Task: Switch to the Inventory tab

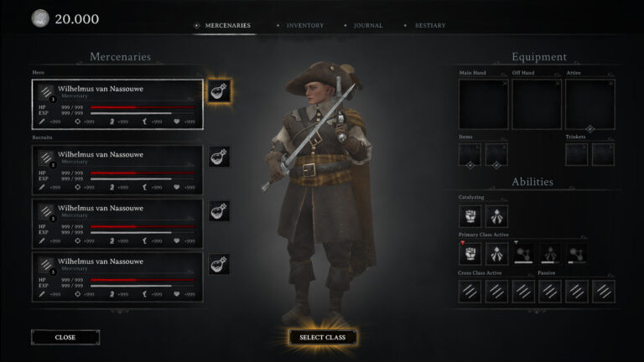Action: click(x=305, y=25)
